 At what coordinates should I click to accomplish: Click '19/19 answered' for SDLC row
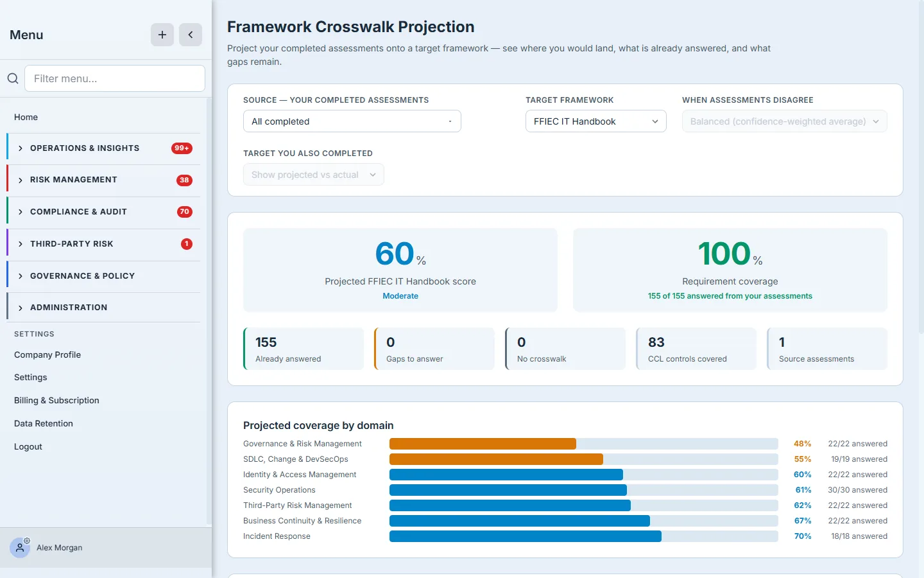(859, 459)
